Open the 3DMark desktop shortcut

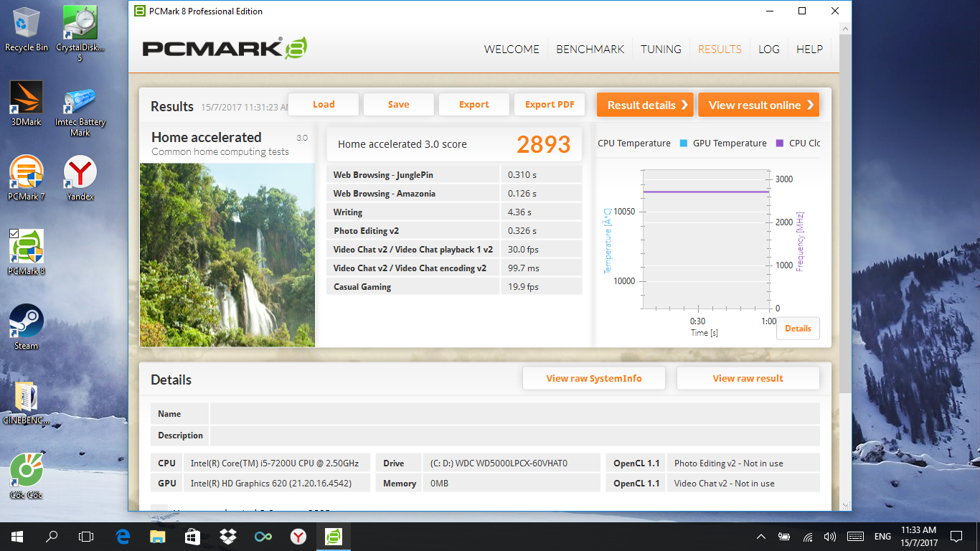[27, 103]
